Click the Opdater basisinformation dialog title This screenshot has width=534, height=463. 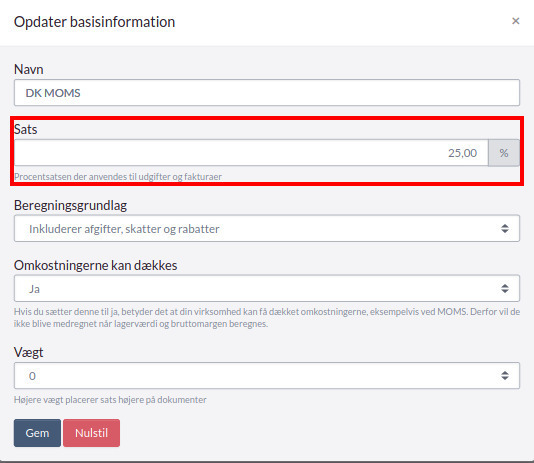tap(94, 22)
